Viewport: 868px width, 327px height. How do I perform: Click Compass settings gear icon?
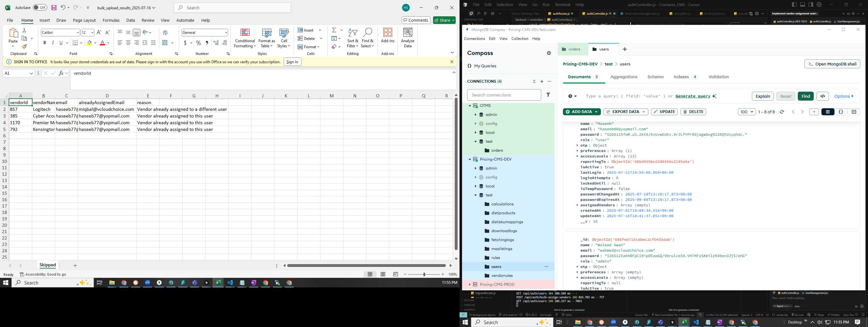click(x=549, y=53)
